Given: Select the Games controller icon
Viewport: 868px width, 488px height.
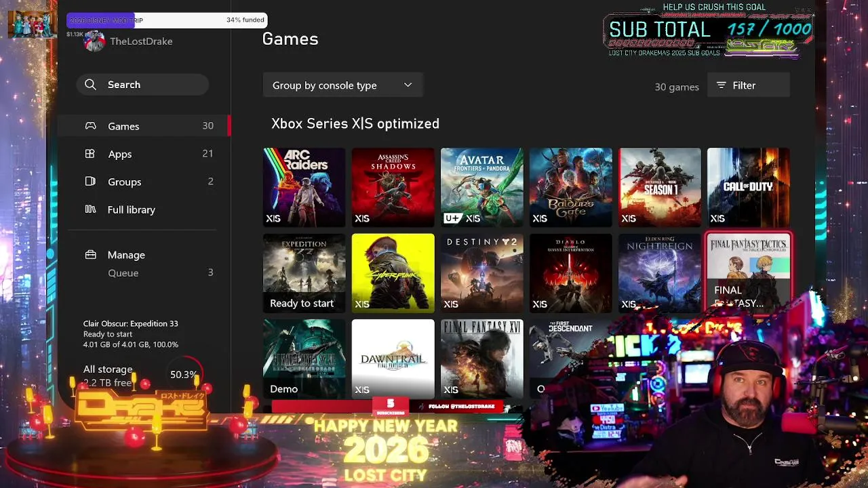Looking at the screenshot, I should (x=90, y=126).
